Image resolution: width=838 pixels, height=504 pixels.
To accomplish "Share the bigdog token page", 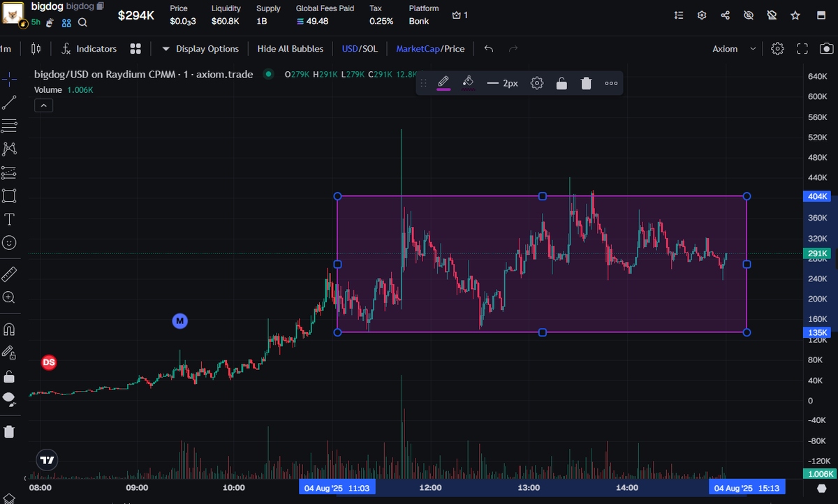I will click(726, 15).
